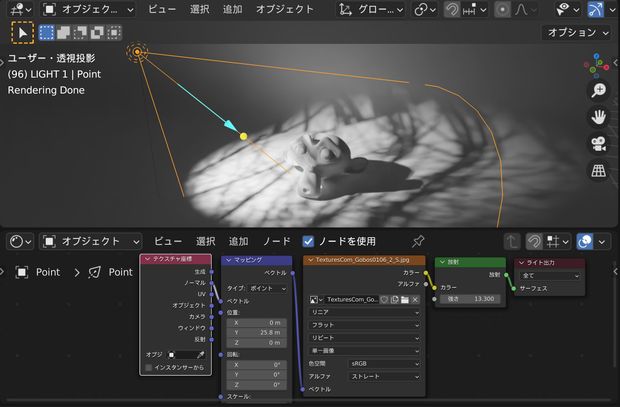Click the point light origin in viewport

pyautogui.click(x=137, y=52)
